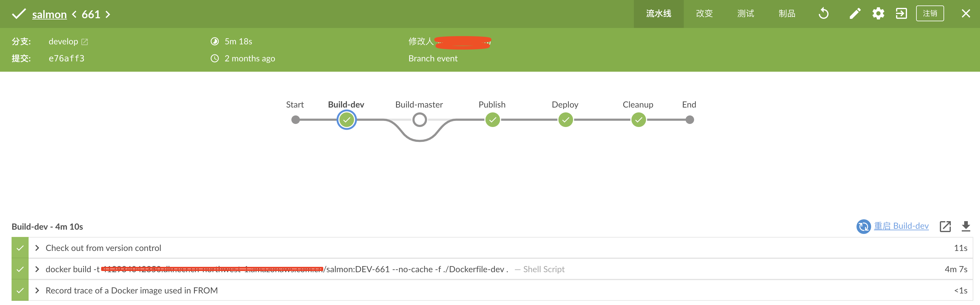The height and width of the screenshot is (305, 980).
Task: Expand the docker build shell script step
Action: point(37,269)
